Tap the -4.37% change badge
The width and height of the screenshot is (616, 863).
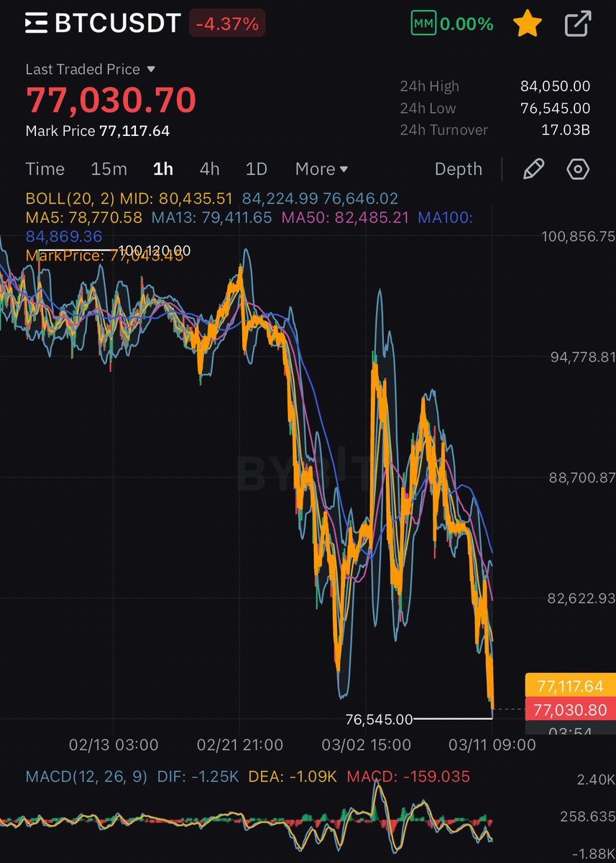tap(227, 24)
